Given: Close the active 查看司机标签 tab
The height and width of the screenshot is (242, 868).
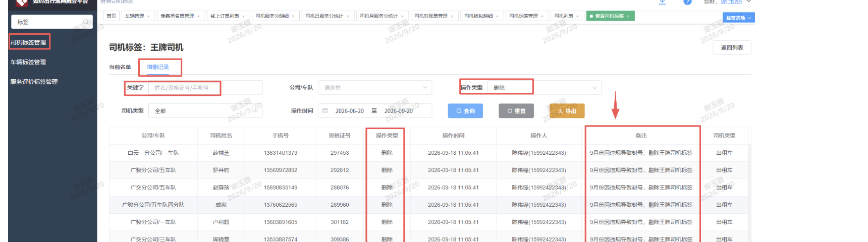Looking at the screenshot, I should 628,16.
